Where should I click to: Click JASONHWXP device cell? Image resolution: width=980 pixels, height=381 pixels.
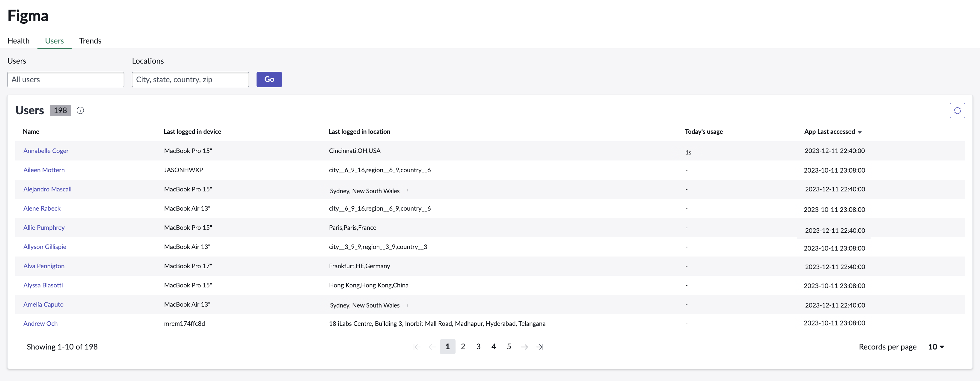[x=183, y=170]
